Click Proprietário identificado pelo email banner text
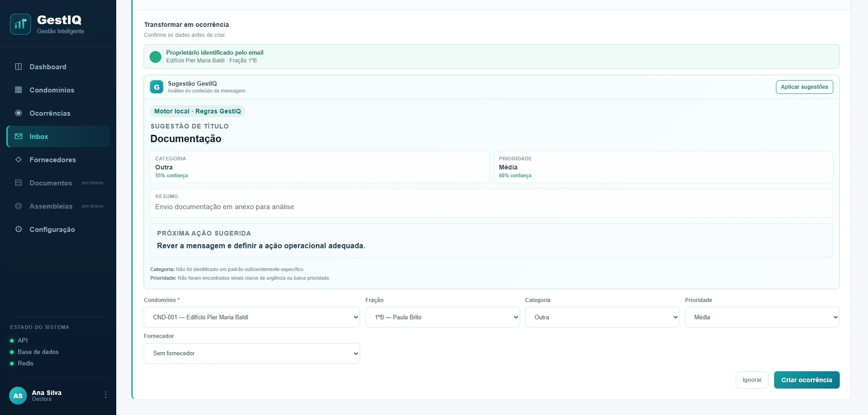 point(215,52)
